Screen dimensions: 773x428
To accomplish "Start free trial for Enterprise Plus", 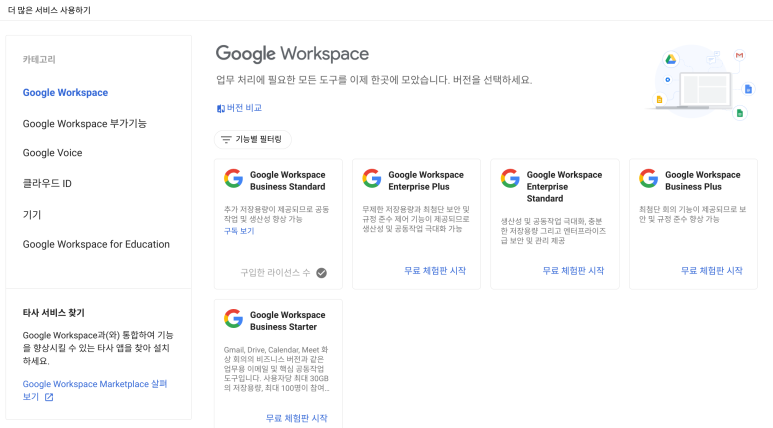I will pos(435,271).
